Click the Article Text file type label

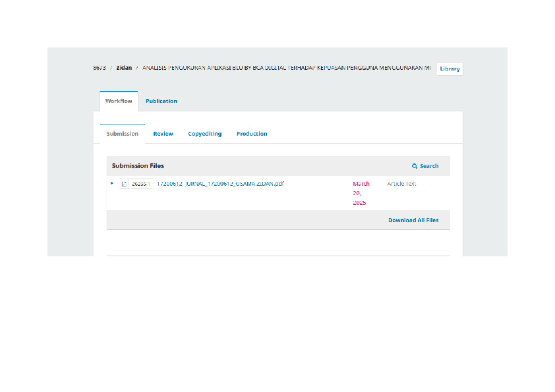(401, 184)
